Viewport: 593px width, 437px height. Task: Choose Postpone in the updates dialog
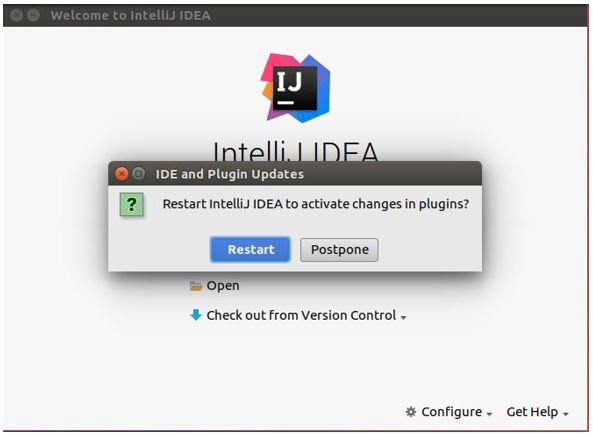point(339,249)
